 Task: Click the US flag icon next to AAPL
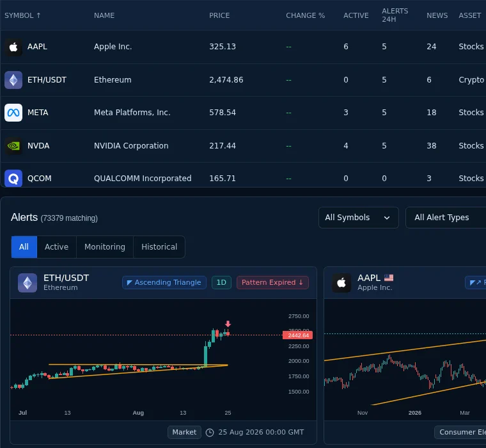(389, 278)
